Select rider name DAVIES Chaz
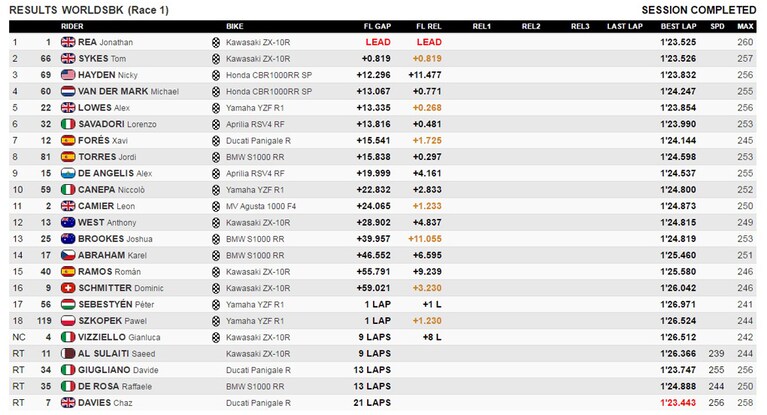This screenshot has height=415, width=767. click(x=105, y=403)
